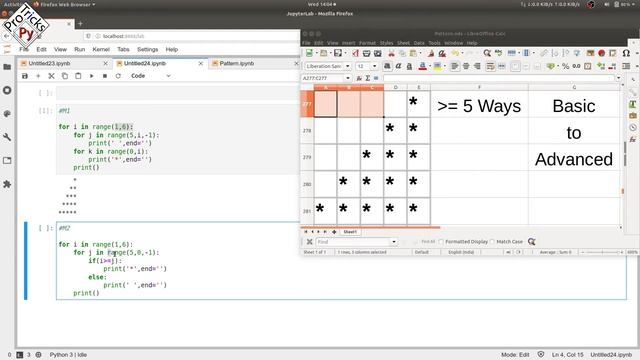Undo last action in Calc

(455, 53)
